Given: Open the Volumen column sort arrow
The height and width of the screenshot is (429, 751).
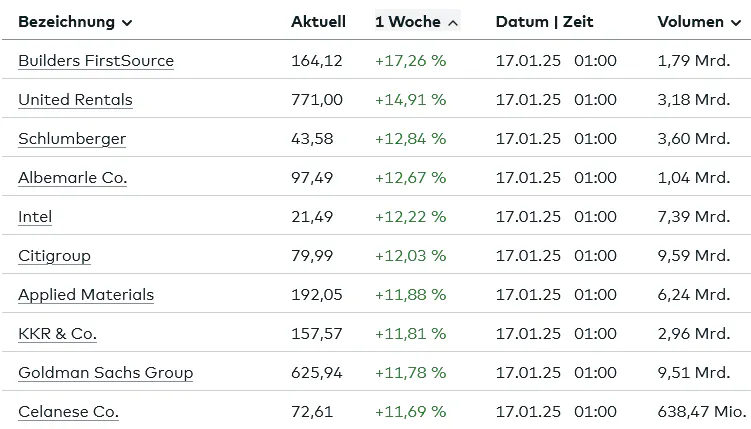Looking at the screenshot, I should point(736,23).
